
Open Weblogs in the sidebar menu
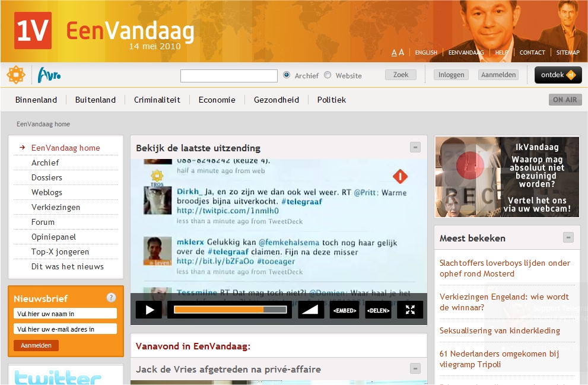pos(47,192)
